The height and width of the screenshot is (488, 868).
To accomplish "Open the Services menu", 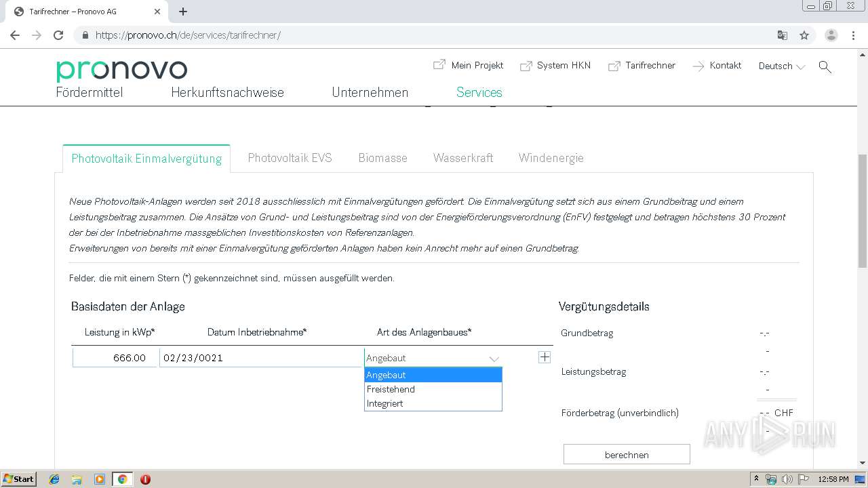I will 479,93.
